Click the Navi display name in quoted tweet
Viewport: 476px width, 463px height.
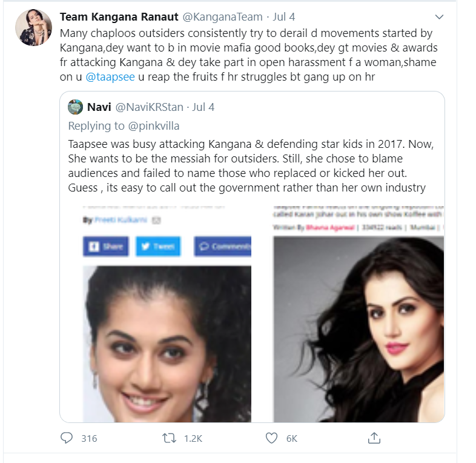point(99,107)
